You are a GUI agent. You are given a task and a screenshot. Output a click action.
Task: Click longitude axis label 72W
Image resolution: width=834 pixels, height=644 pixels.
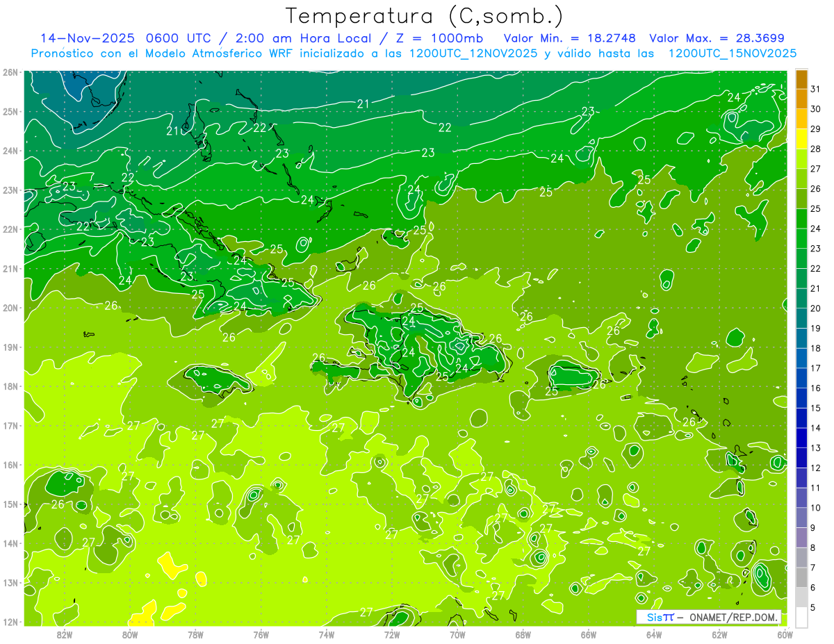[x=392, y=635]
